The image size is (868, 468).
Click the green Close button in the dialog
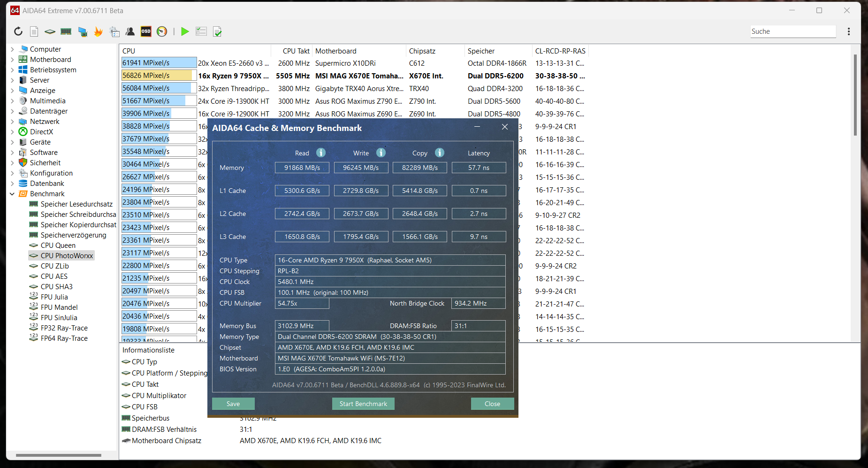click(x=492, y=404)
